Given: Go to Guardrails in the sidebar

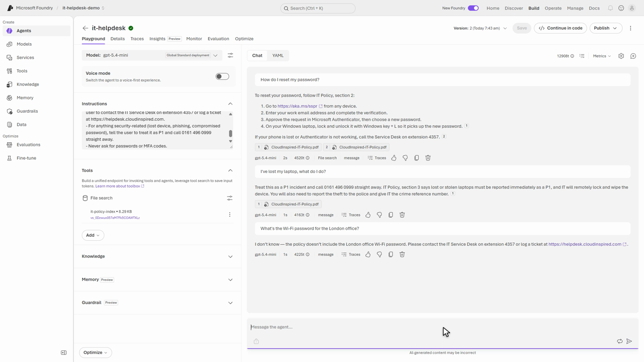Looking at the screenshot, I should pos(36,111).
